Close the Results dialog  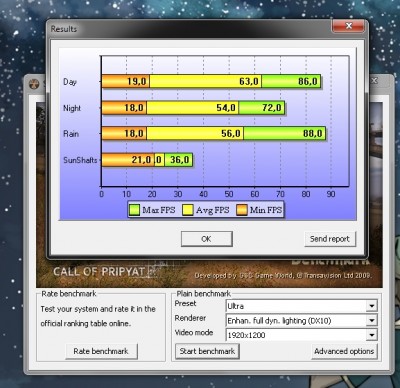coord(348,26)
